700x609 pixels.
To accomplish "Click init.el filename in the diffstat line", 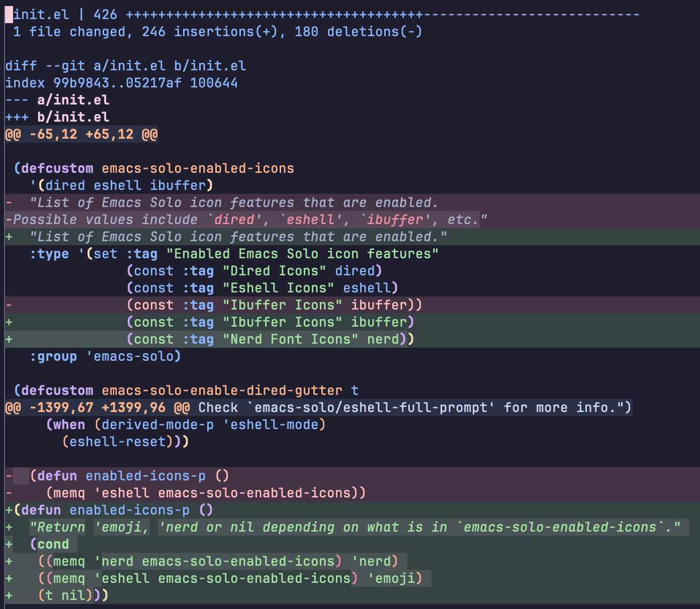I will [41, 15].
